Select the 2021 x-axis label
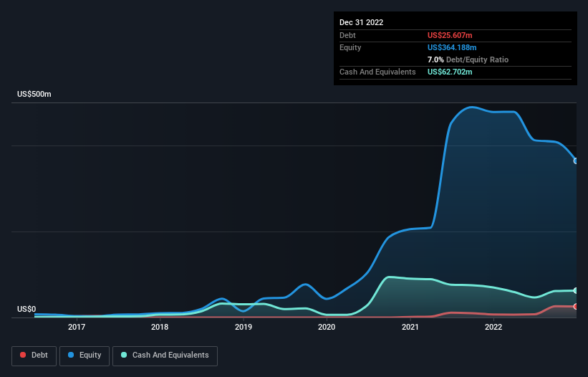 click(410, 327)
